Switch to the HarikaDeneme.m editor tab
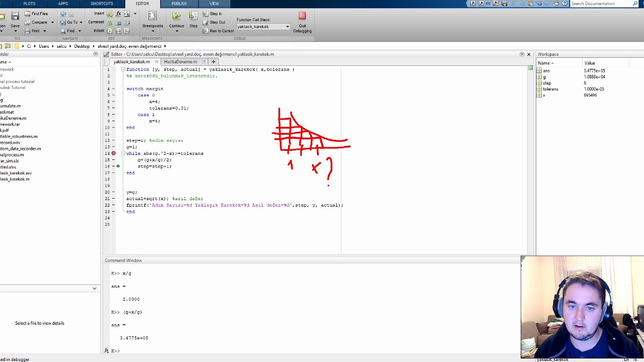The height and width of the screenshot is (362, 644). 181,62
